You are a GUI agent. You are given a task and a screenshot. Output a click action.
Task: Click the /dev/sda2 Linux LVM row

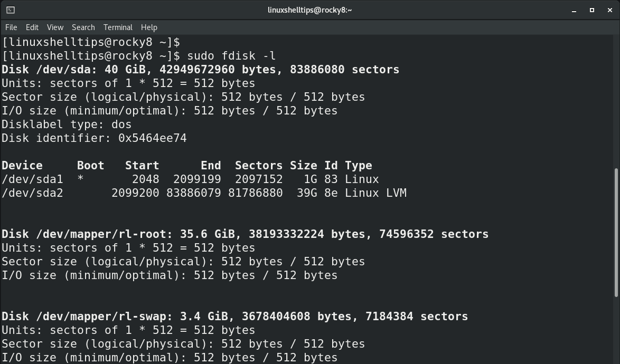pos(204,193)
